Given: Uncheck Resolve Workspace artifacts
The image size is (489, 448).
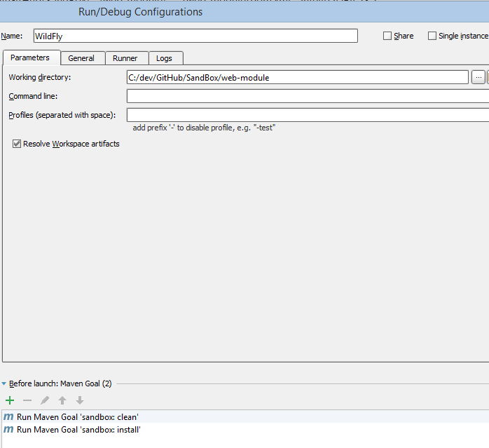Looking at the screenshot, I should click(x=17, y=144).
